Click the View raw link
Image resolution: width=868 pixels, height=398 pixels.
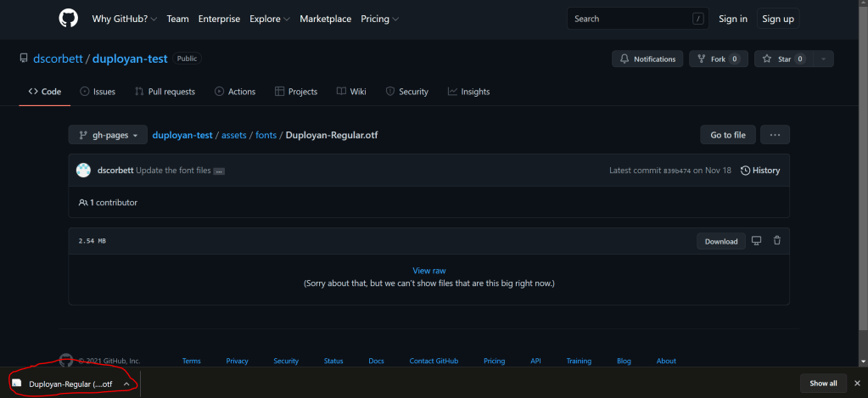[428, 271]
